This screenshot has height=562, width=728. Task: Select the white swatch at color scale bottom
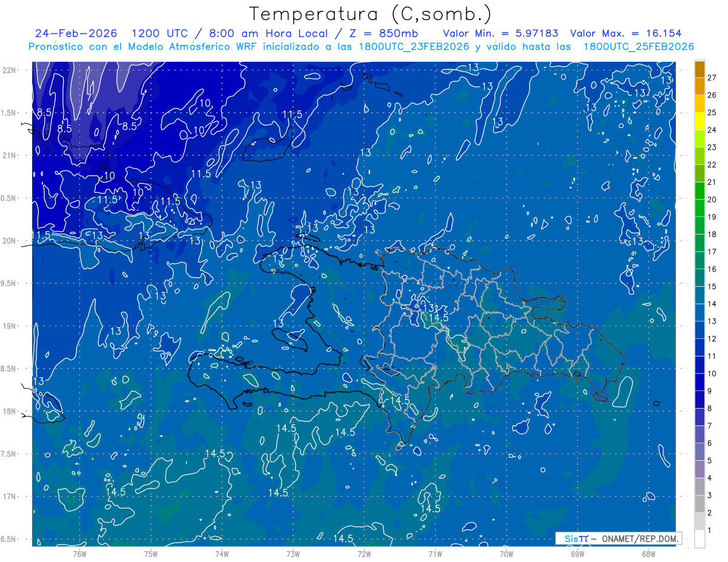click(x=699, y=538)
